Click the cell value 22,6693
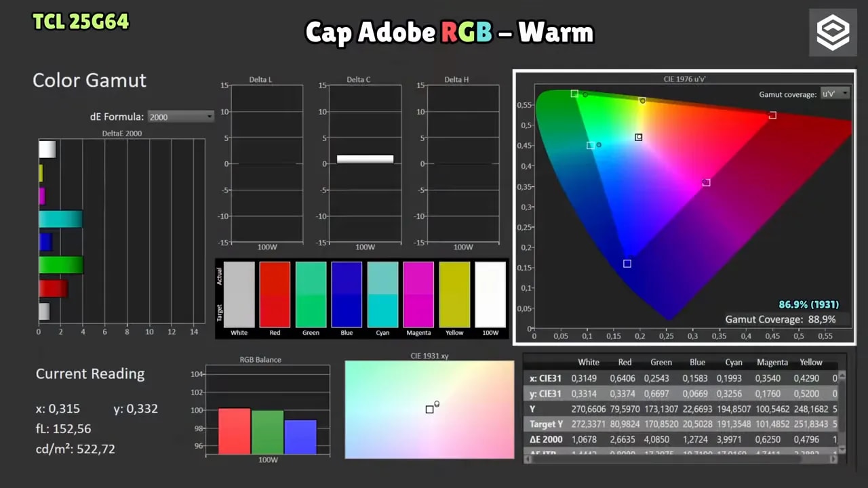Image resolution: width=868 pixels, height=488 pixels. pos(697,409)
